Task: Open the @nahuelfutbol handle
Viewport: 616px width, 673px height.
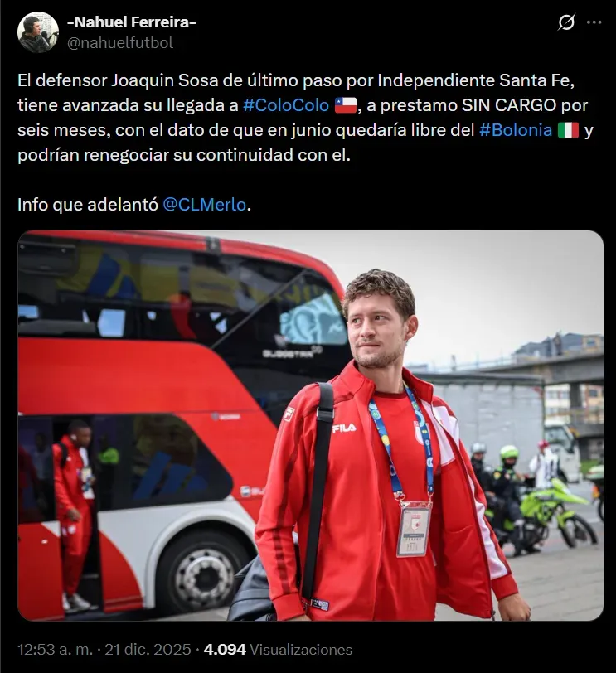Action: pyautogui.click(x=120, y=43)
